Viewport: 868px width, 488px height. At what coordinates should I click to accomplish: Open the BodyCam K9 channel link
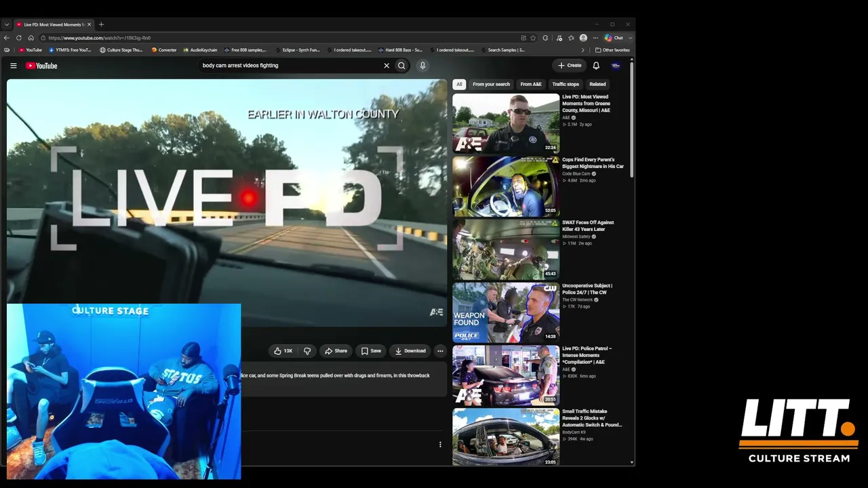(575, 432)
